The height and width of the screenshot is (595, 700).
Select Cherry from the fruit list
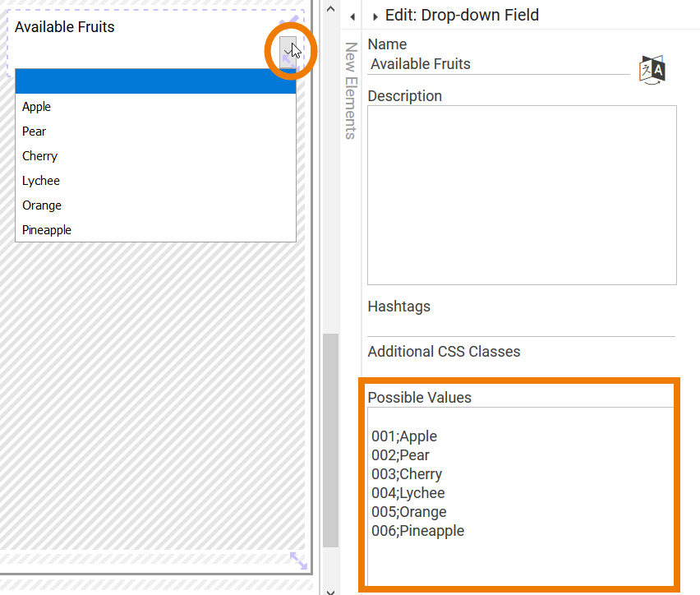pyautogui.click(x=39, y=155)
